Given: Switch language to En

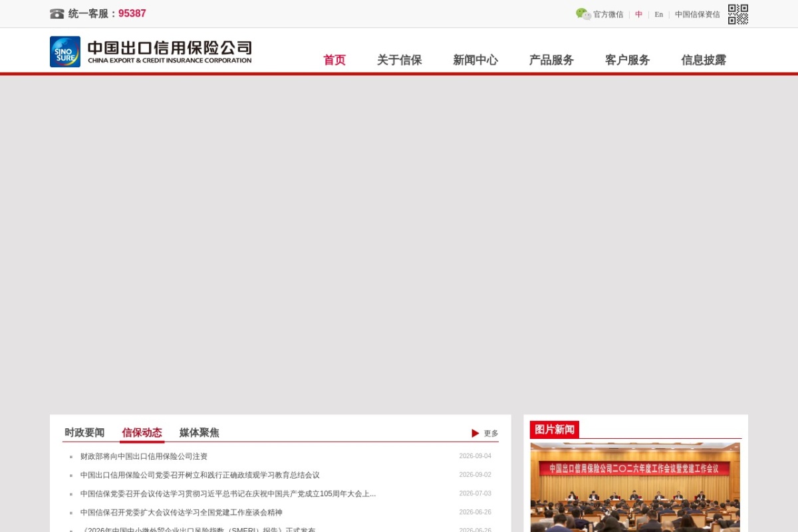Looking at the screenshot, I should tap(659, 14).
